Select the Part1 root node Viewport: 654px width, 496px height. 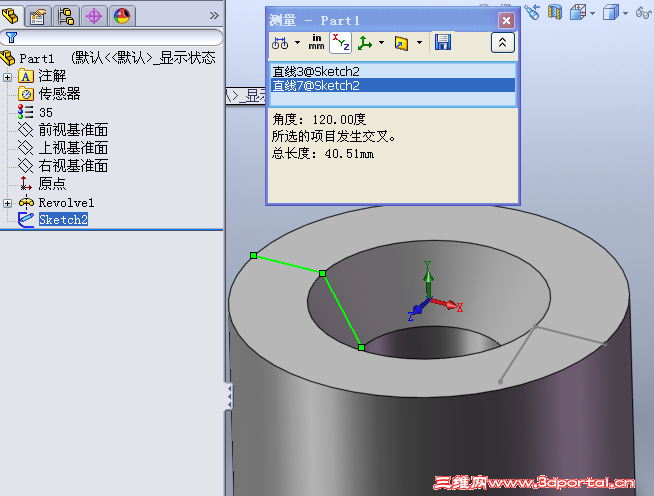click(x=37, y=58)
